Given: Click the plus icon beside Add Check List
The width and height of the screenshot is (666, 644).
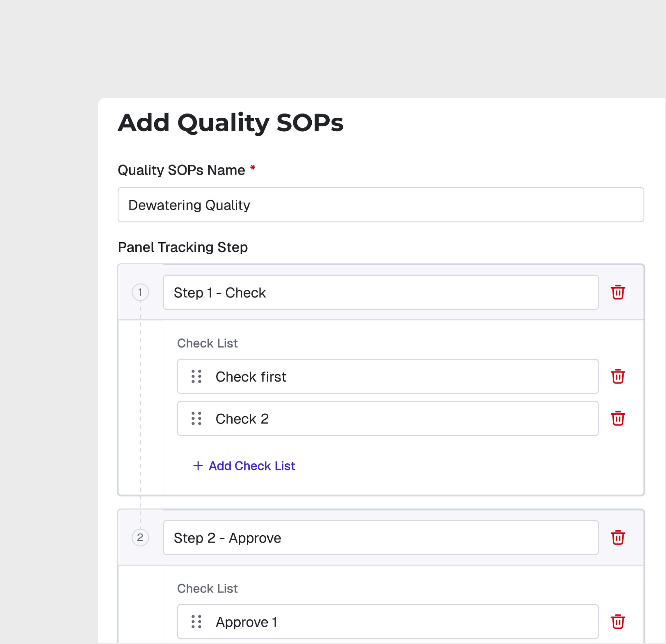Looking at the screenshot, I should point(198,466).
